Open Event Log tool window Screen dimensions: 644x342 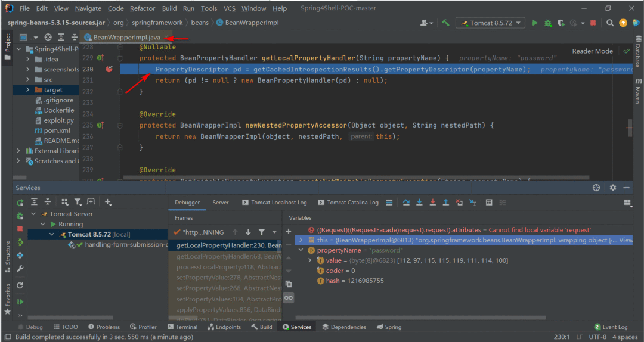[611, 327]
